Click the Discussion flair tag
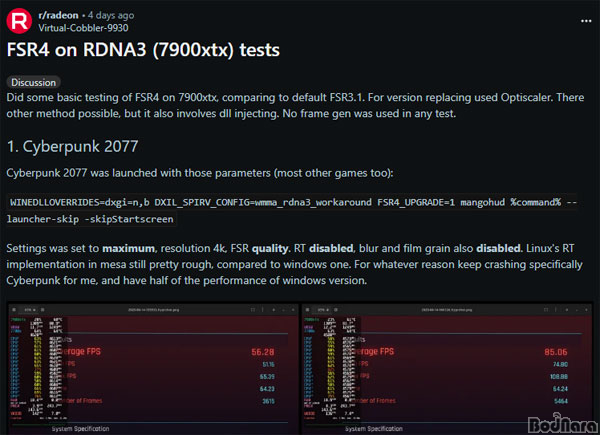Image resolution: width=600 pixels, height=435 pixels. pos(33,82)
